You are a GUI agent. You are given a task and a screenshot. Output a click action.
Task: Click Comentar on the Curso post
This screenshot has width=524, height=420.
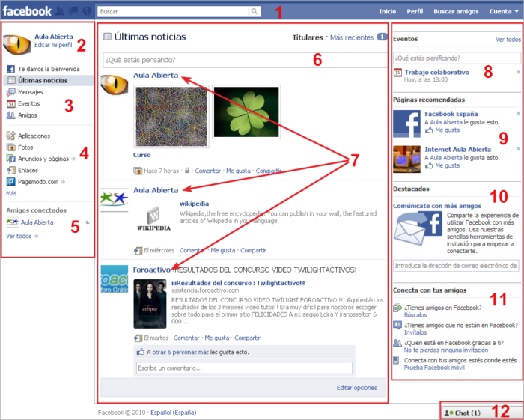(x=208, y=171)
